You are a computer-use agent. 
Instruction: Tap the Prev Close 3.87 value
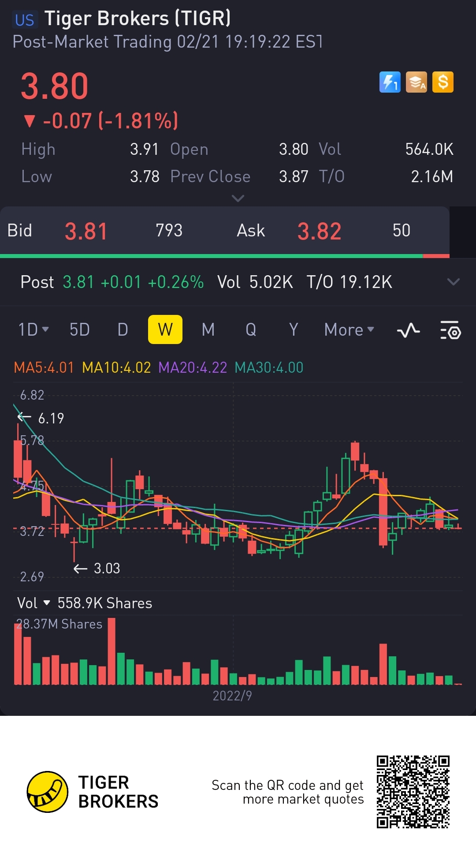(294, 176)
